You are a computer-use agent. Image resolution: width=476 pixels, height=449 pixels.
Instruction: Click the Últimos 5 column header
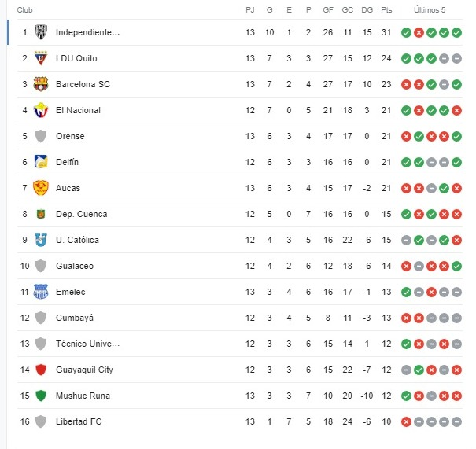(x=430, y=10)
